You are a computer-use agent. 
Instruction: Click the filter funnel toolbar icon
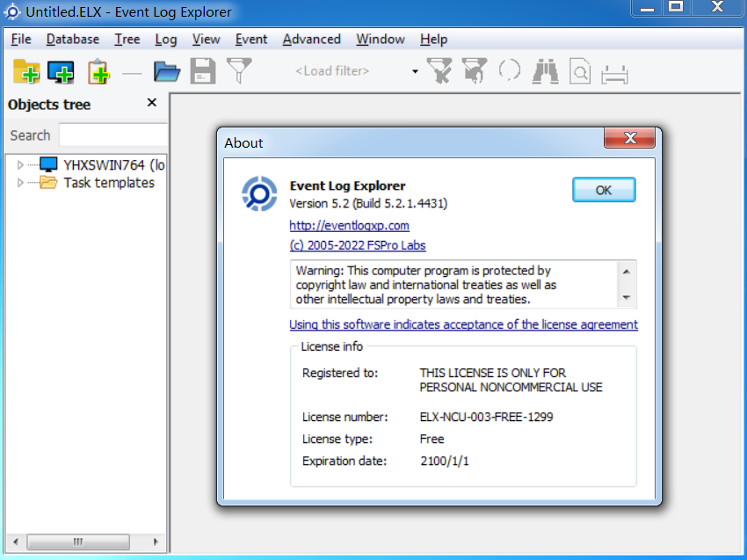pos(239,71)
